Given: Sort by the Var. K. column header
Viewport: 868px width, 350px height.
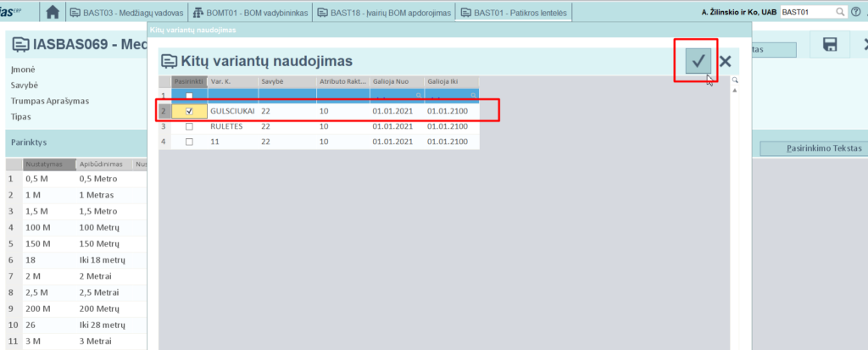Looking at the screenshot, I should pyautogui.click(x=231, y=81).
